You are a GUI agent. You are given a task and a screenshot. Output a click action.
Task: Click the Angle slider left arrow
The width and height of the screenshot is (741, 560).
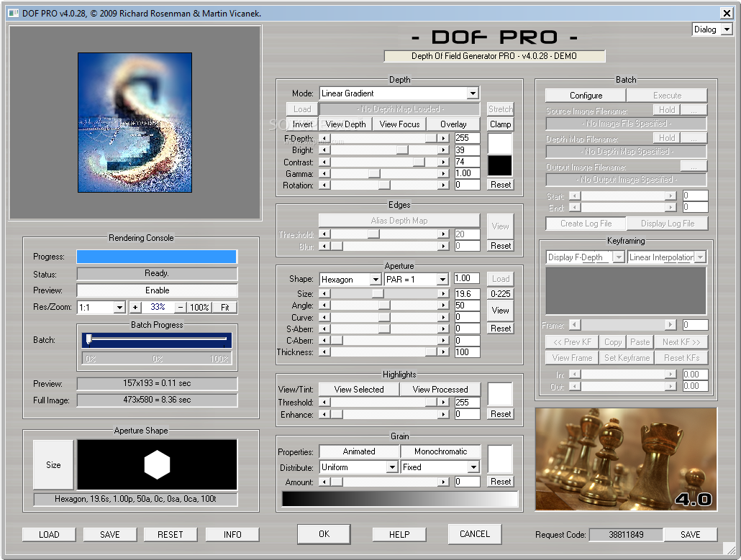pyautogui.click(x=324, y=306)
